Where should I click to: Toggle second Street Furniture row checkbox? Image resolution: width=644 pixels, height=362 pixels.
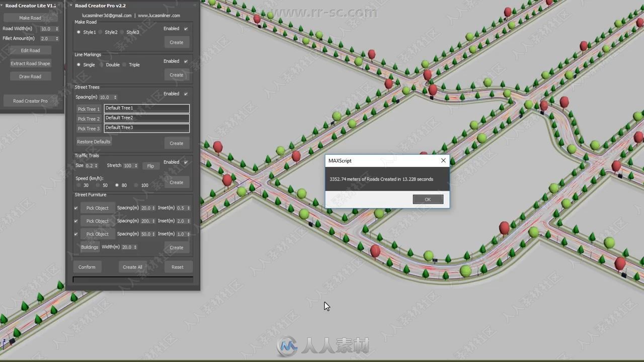tap(76, 221)
